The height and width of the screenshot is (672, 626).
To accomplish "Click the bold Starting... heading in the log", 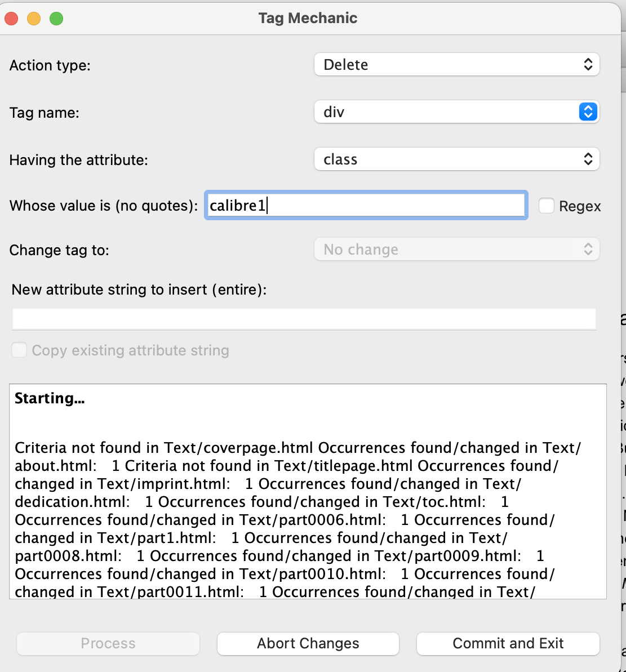I will pyautogui.click(x=50, y=398).
